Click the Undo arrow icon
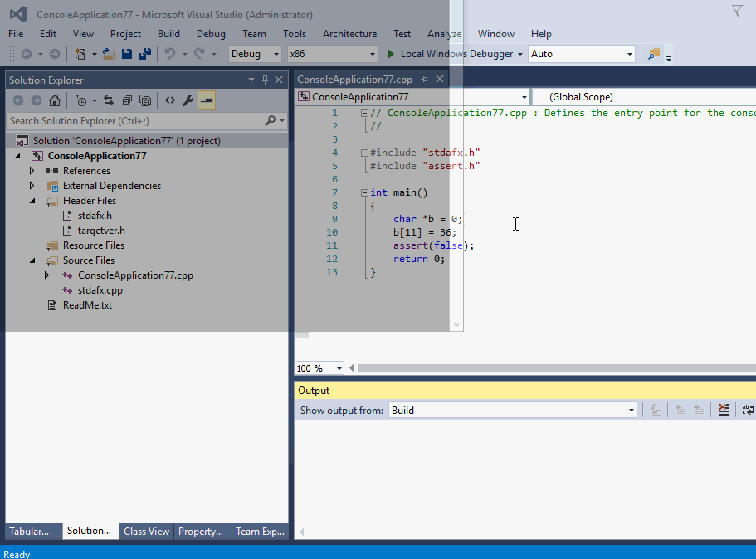The height and width of the screenshot is (559, 756). click(x=170, y=54)
